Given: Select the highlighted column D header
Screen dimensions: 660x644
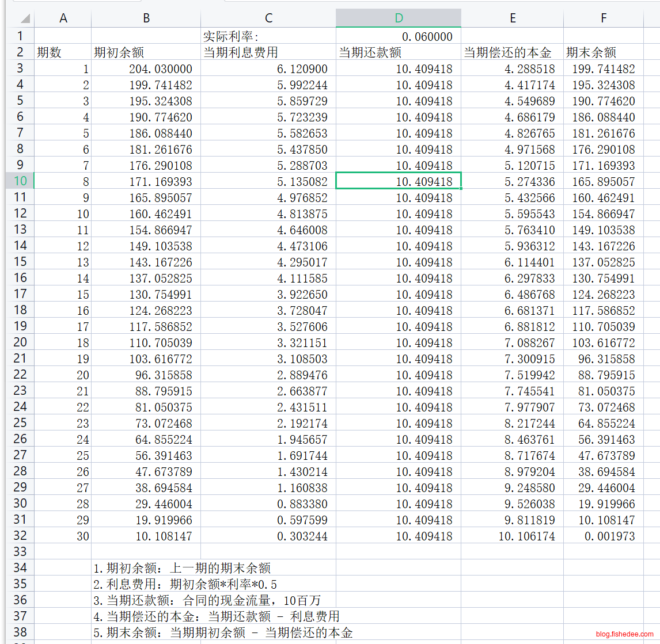Looking at the screenshot, I should 399,18.
